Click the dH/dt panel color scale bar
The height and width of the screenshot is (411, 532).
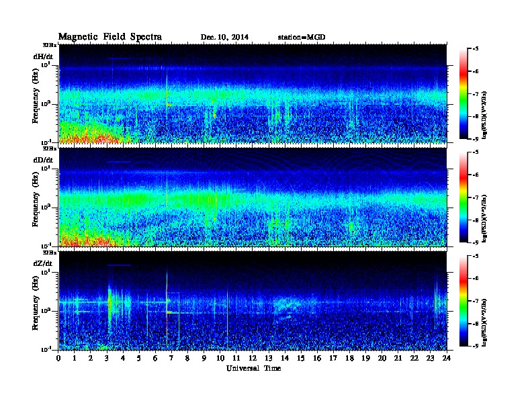click(x=463, y=94)
